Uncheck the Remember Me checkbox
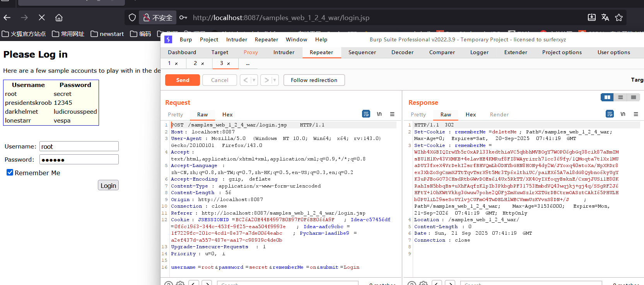The height and width of the screenshot is (285, 644). coord(10,172)
